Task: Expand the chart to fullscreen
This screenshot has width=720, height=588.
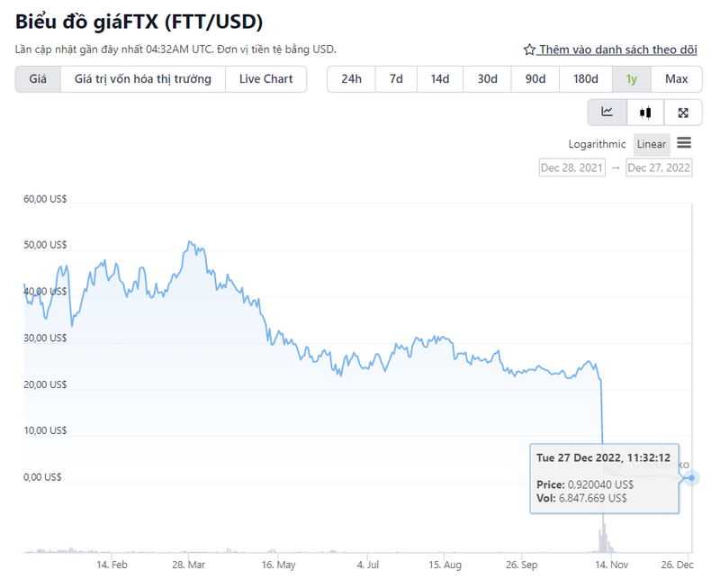Action: (683, 112)
